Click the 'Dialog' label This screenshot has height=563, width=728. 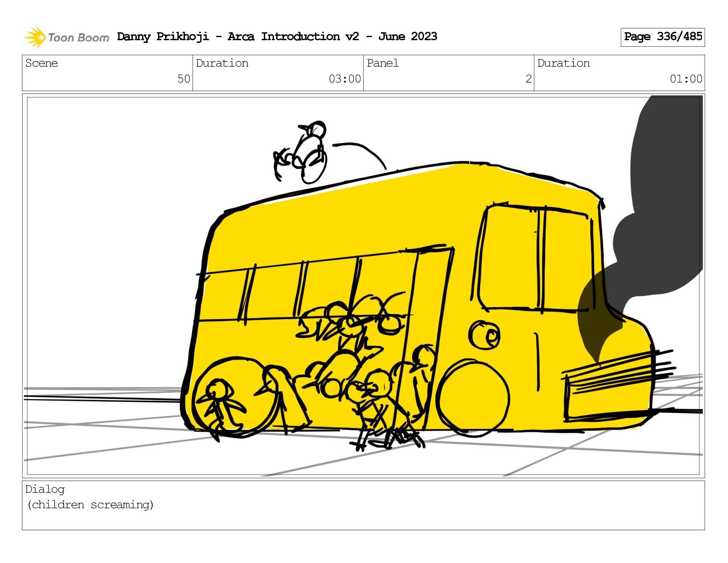click(x=45, y=489)
